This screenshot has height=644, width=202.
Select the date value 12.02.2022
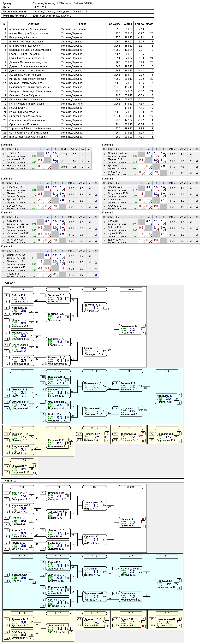tap(40, 7)
